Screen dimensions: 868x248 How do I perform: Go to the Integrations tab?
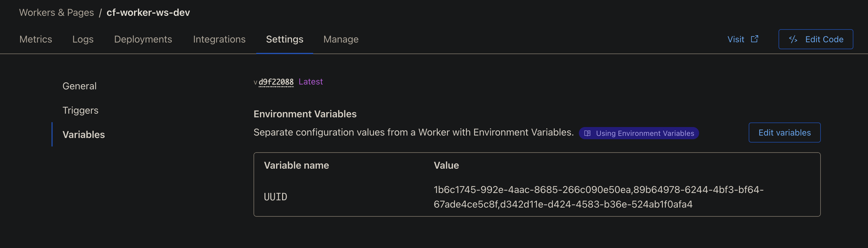[219, 40]
